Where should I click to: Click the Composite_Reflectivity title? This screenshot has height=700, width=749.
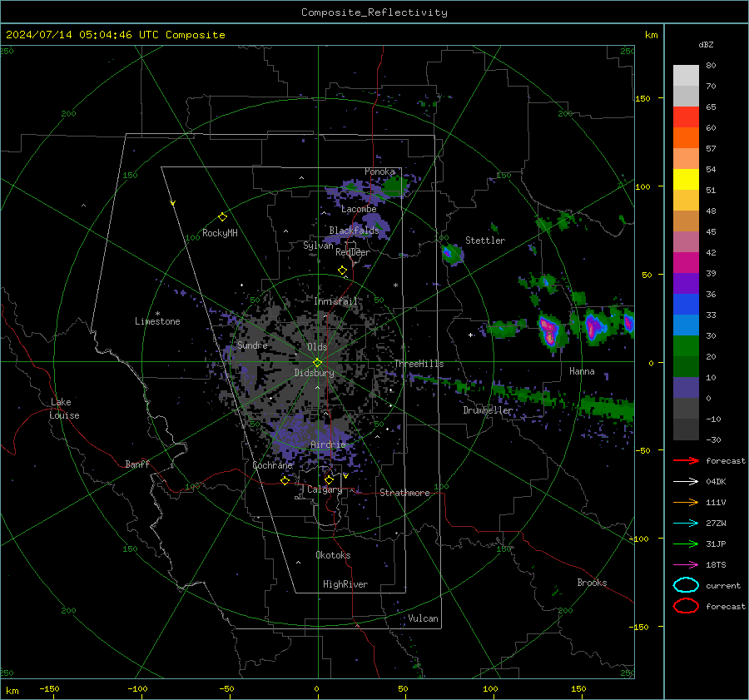click(x=374, y=12)
